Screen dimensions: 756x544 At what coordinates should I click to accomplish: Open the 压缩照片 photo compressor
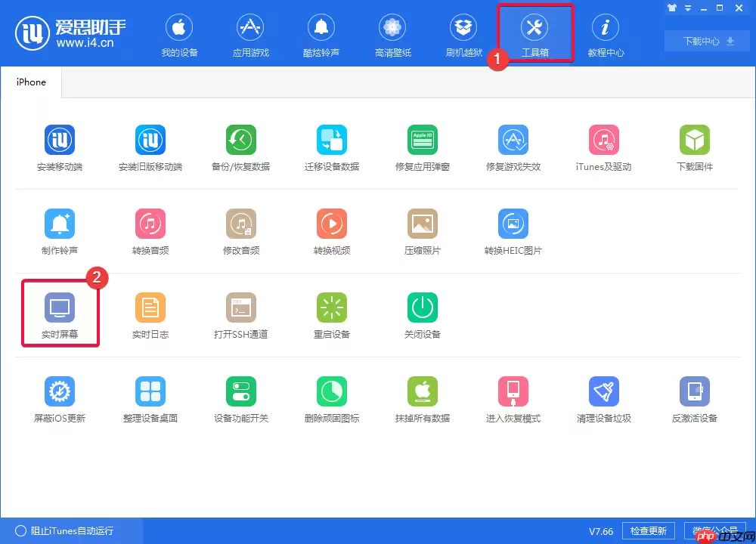click(423, 224)
